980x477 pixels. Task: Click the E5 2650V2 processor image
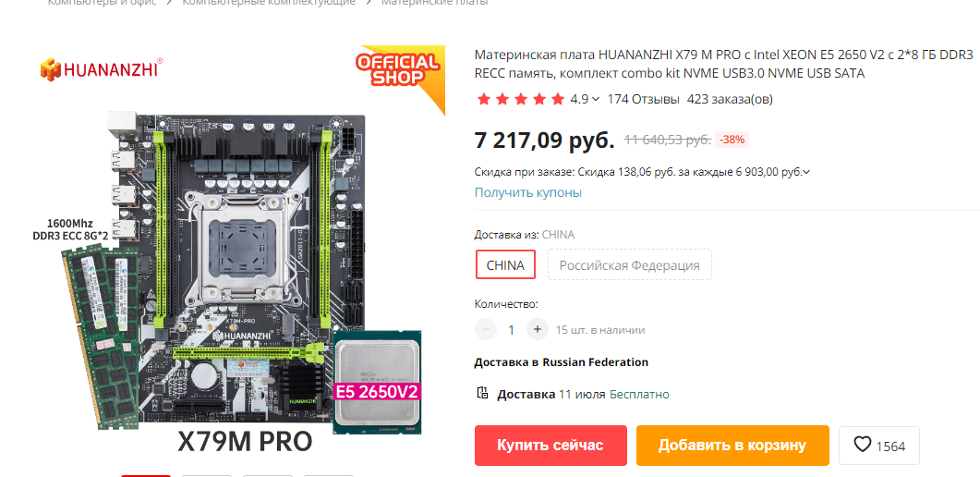377,382
